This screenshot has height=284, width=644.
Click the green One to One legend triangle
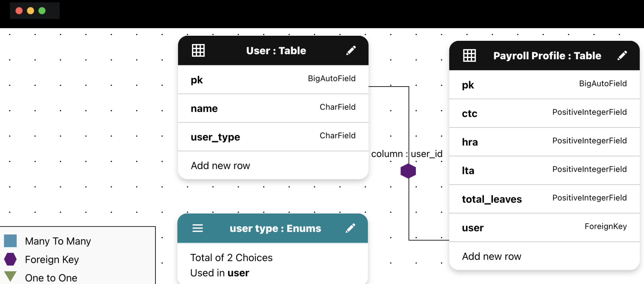[x=10, y=277]
